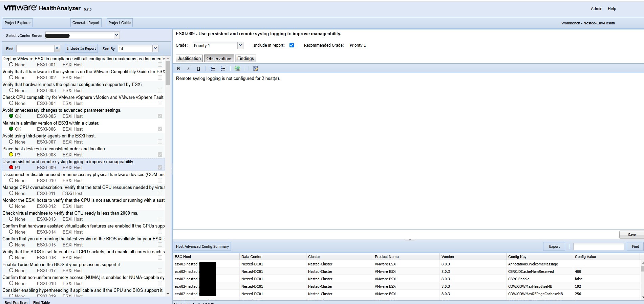Sort by the Data Center column header

[x=273, y=257]
